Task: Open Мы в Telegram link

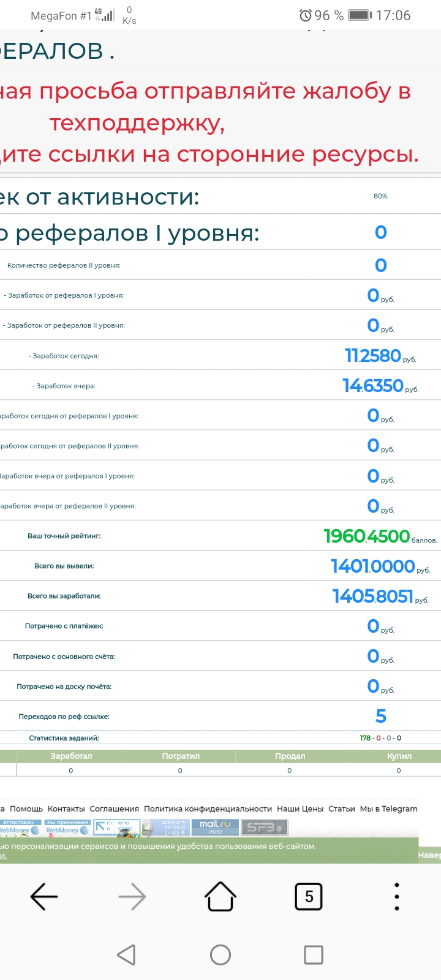Action: pos(389,809)
